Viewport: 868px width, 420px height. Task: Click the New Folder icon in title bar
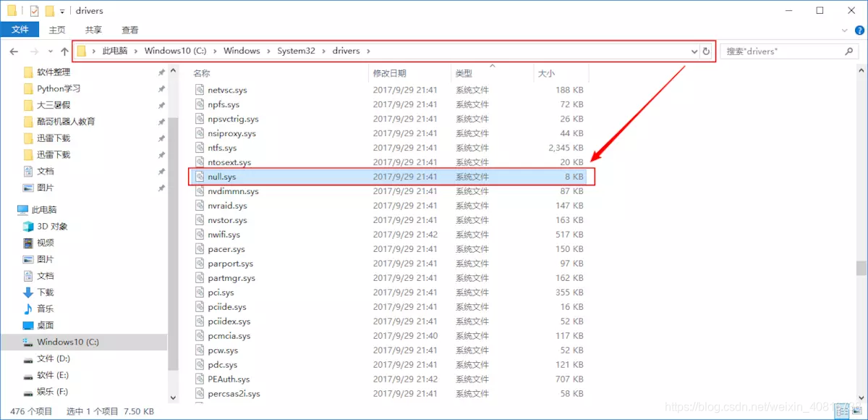pos(49,11)
